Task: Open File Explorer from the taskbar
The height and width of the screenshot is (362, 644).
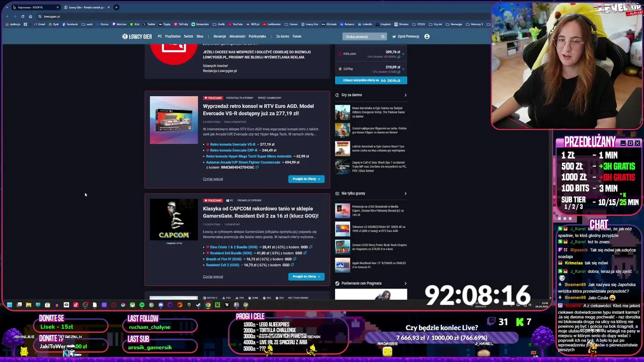Action: click(x=29, y=305)
